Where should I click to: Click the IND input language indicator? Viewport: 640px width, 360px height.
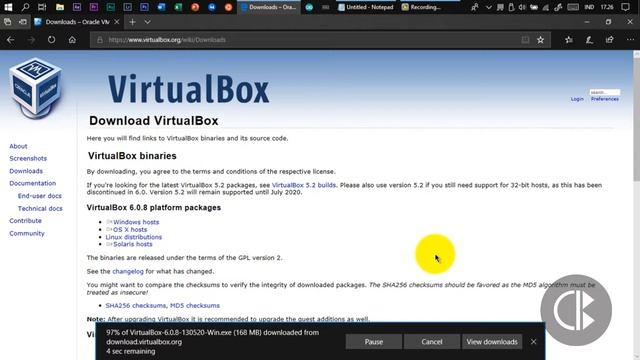pos(589,7)
